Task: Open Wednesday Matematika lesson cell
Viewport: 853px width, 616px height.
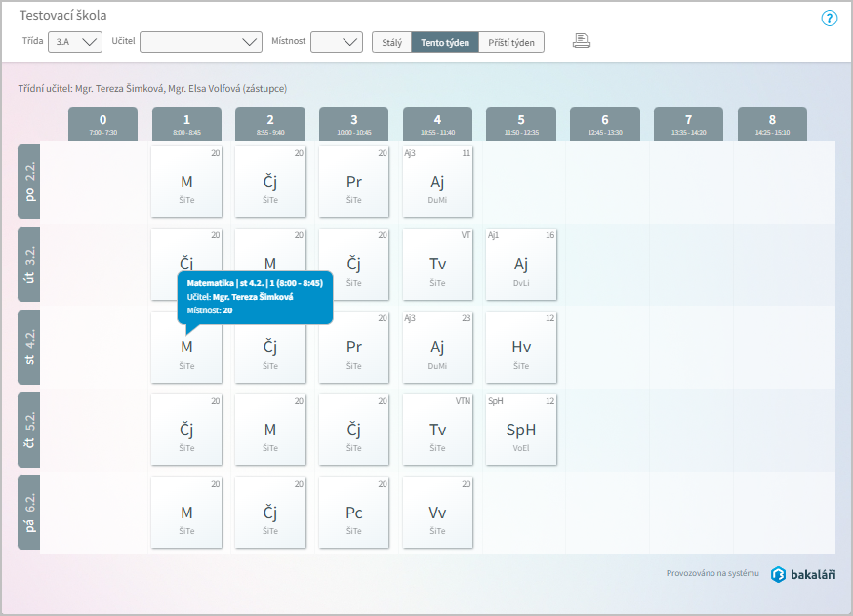Action: (186, 352)
